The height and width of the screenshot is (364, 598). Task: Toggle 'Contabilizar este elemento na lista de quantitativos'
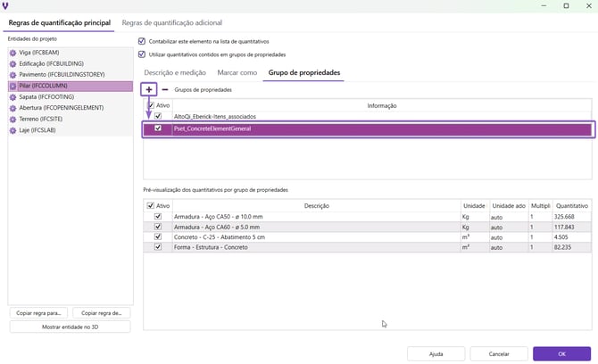[x=142, y=41]
